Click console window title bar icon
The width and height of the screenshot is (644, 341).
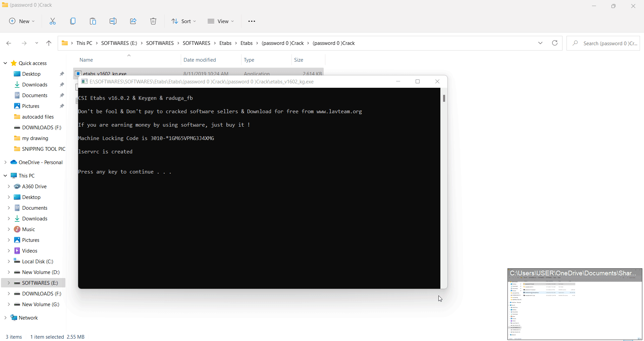click(84, 81)
